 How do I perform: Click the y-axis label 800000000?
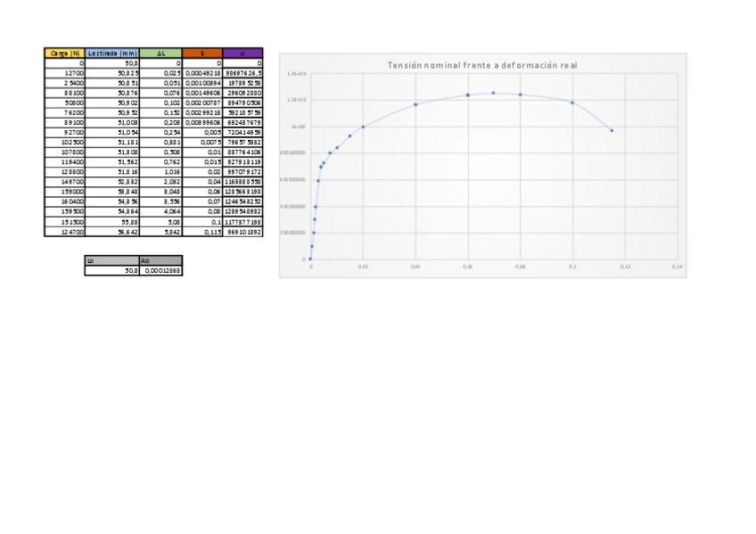292,152
